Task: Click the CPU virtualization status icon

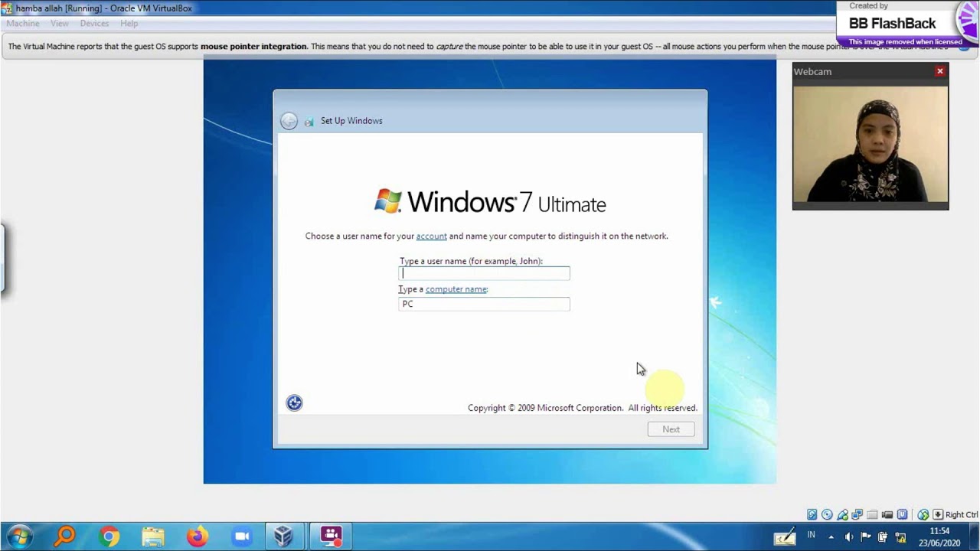Action: [x=902, y=514]
